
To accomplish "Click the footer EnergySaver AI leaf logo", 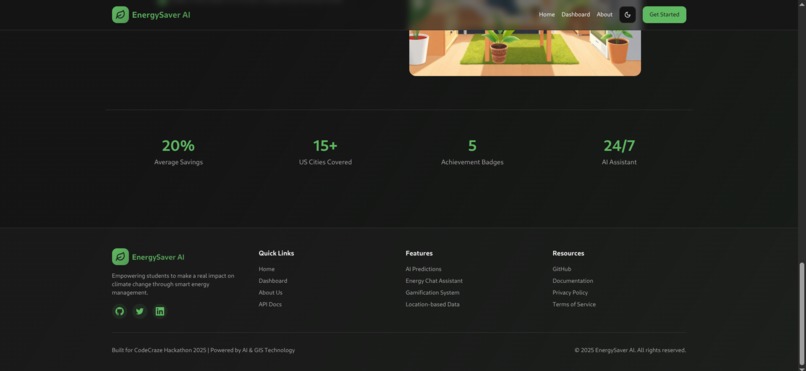I will pyautogui.click(x=120, y=257).
